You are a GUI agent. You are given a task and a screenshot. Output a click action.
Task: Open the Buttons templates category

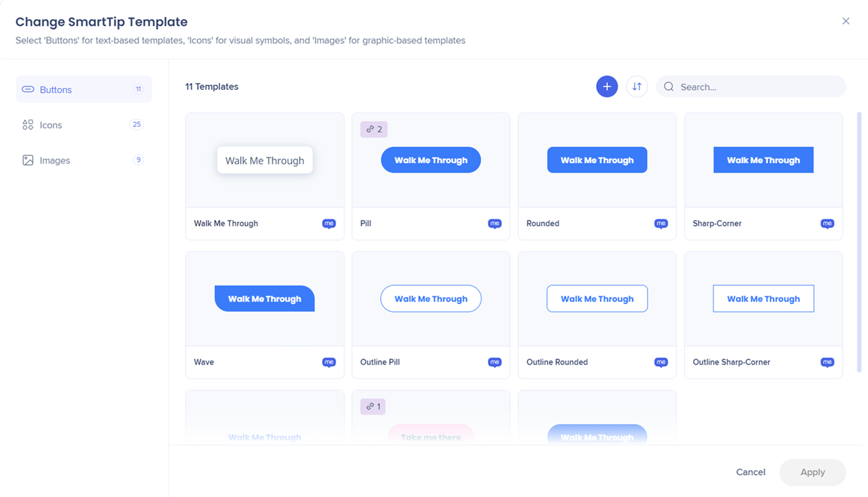(84, 90)
